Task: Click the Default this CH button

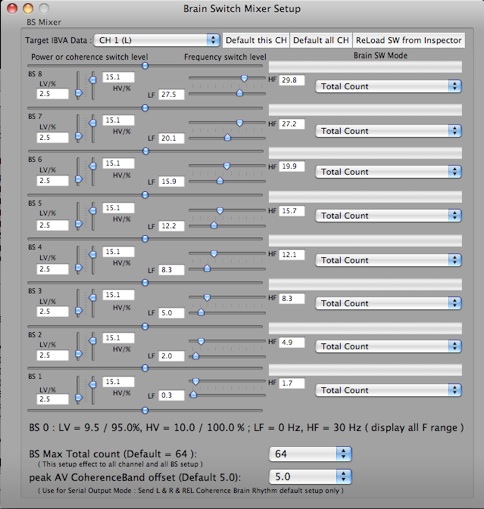Action: coord(256,40)
